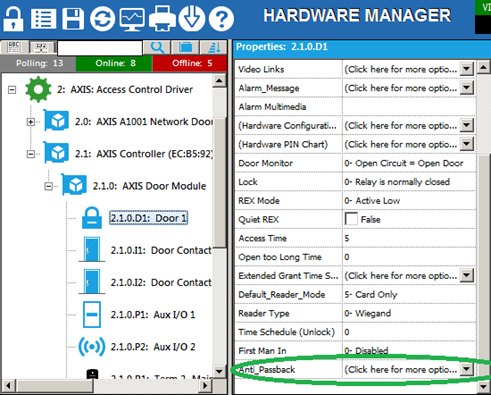491x395 pixels.
Task: Select the 2.1.0.D1: Door 1 tree item
Action: click(149, 218)
